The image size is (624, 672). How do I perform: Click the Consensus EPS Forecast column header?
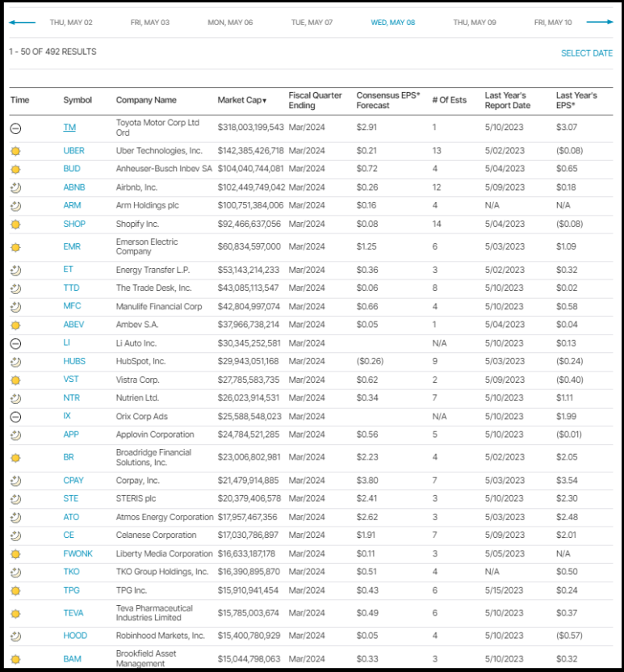[x=388, y=100]
